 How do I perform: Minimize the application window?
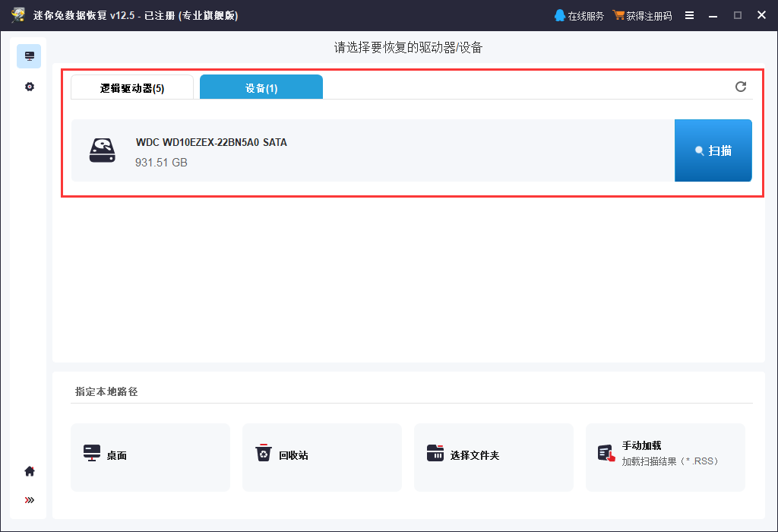(x=713, y=15)
